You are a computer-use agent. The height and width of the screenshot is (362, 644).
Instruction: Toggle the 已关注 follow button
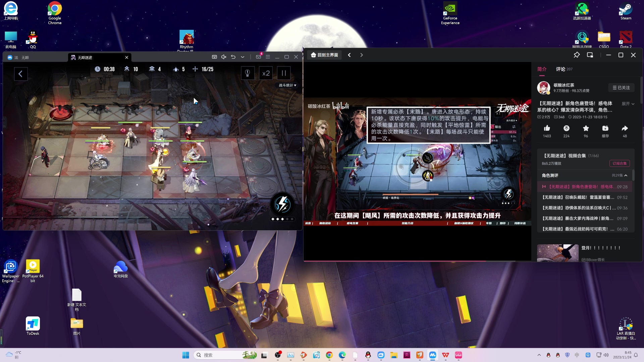pos(621,87)
